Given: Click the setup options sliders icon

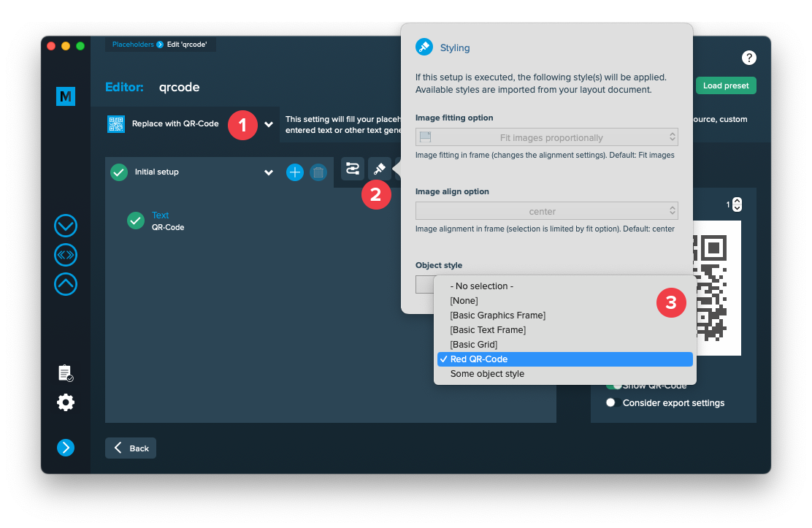Looking at the screenshot, I should [353, 169].
